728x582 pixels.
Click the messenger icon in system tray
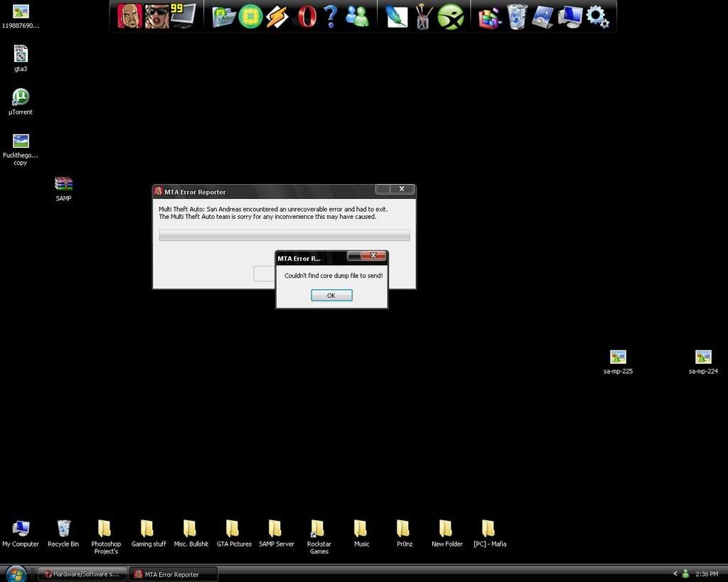pos(685,574)
